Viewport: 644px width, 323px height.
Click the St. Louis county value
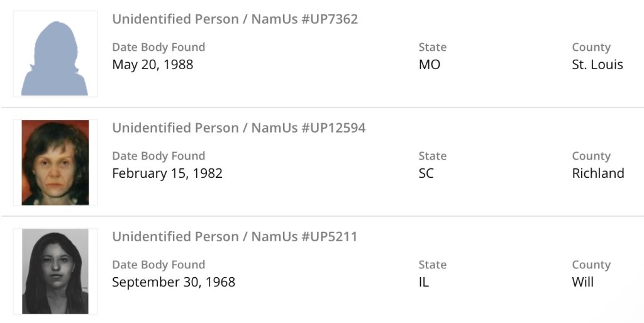597,64
